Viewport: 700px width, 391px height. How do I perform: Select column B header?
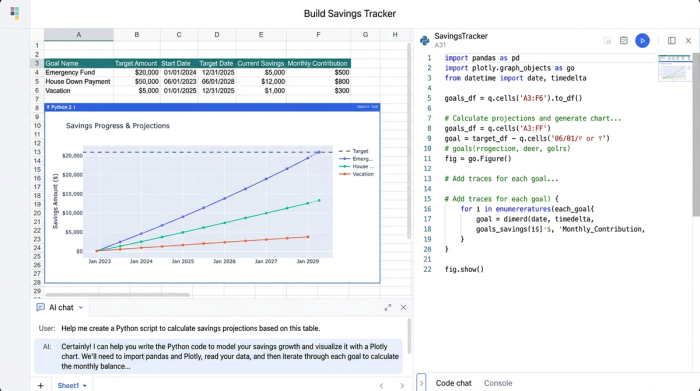137,34
